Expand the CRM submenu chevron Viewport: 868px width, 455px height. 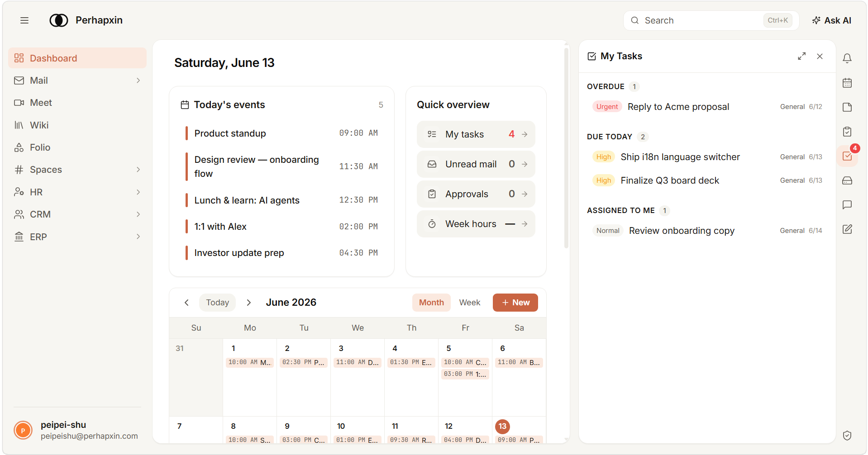coord(138,214)
